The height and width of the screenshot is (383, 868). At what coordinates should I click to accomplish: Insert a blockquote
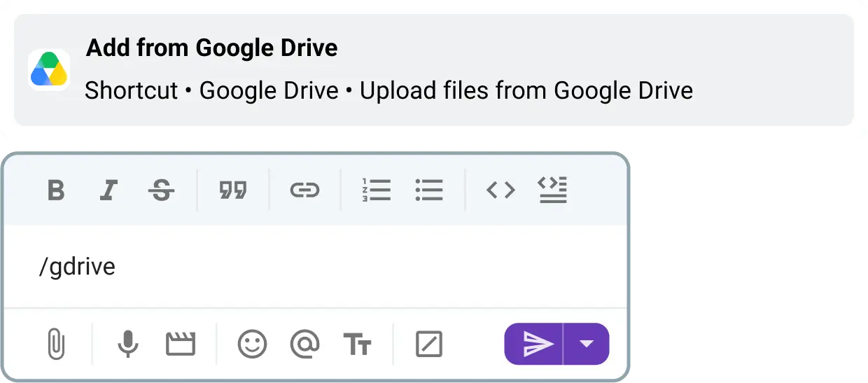[x=233, y=190]
